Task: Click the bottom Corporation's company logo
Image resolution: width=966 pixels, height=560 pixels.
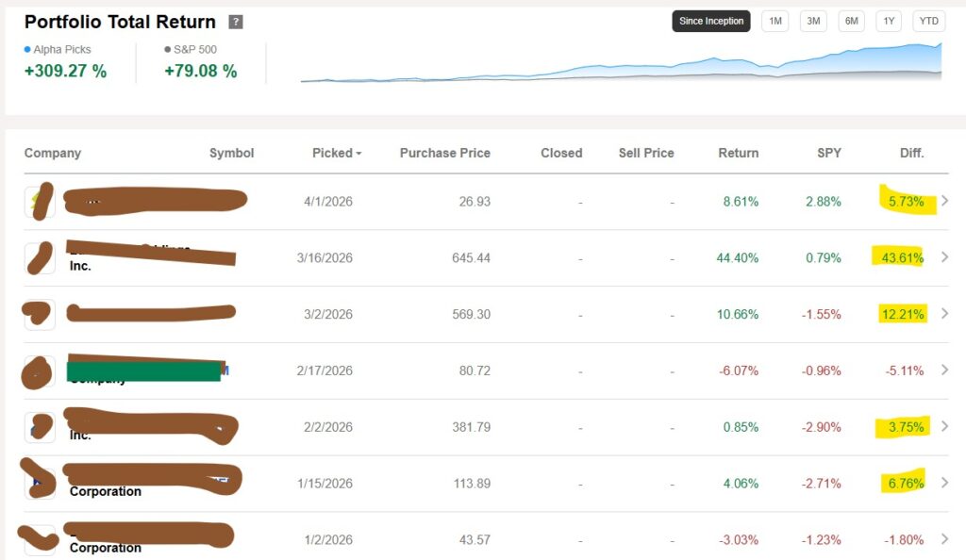Action: pyautogui.click(x=39, y=539)
